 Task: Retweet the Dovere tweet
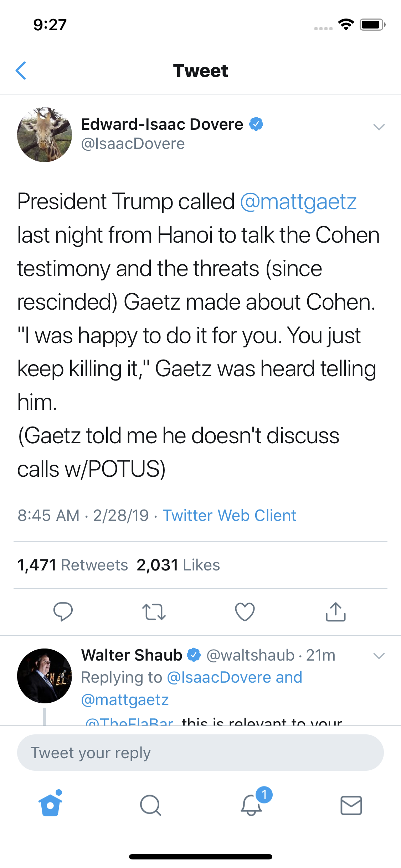[154, 611]
